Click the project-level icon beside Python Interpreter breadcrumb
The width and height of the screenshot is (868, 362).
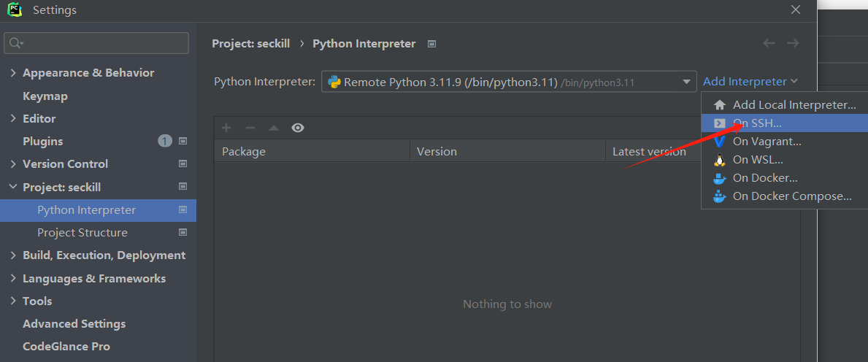click(x=432, y=44)
